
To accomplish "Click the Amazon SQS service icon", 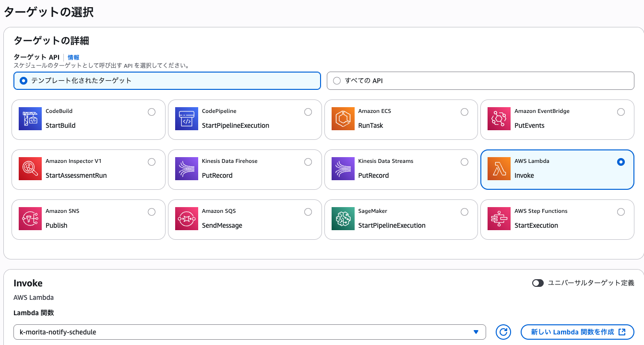I will [187, 219].
